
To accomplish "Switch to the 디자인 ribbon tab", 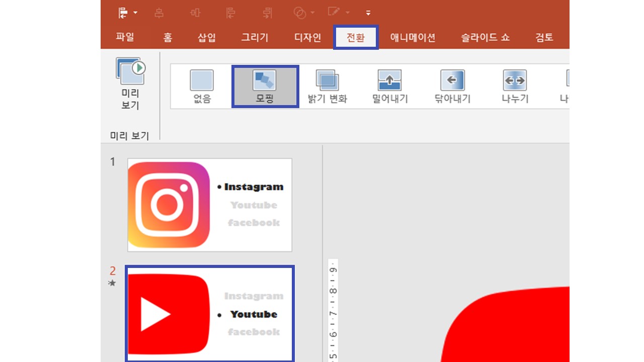I will pos(307,37).
